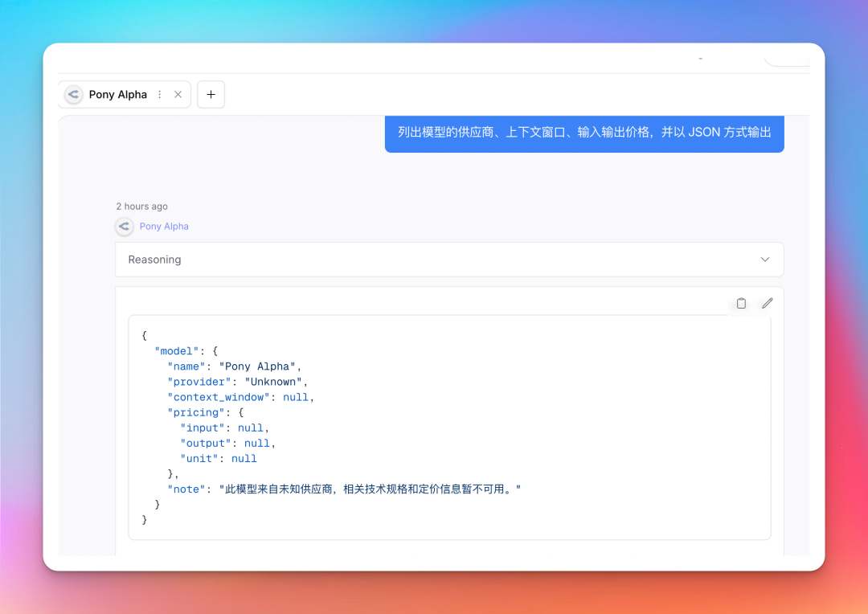Close the Pony Alpha tab with the X icon
The width and height of the screenshot is (868, 614).
pos(178,94)
